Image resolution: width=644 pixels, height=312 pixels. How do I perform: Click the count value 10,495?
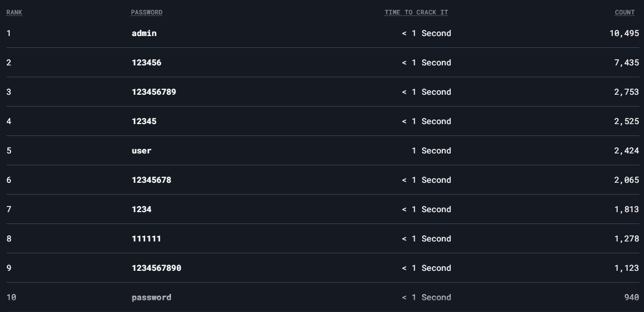624,33
